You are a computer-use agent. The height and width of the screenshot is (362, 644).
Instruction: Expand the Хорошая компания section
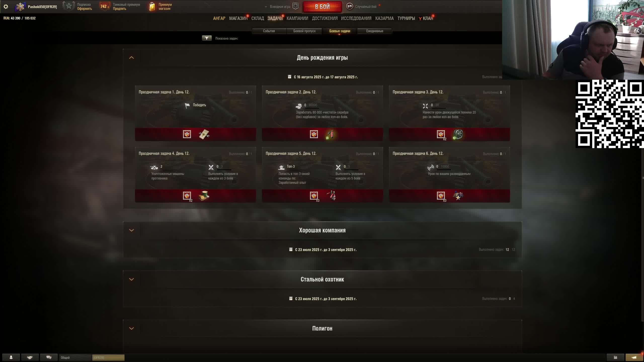131,230
